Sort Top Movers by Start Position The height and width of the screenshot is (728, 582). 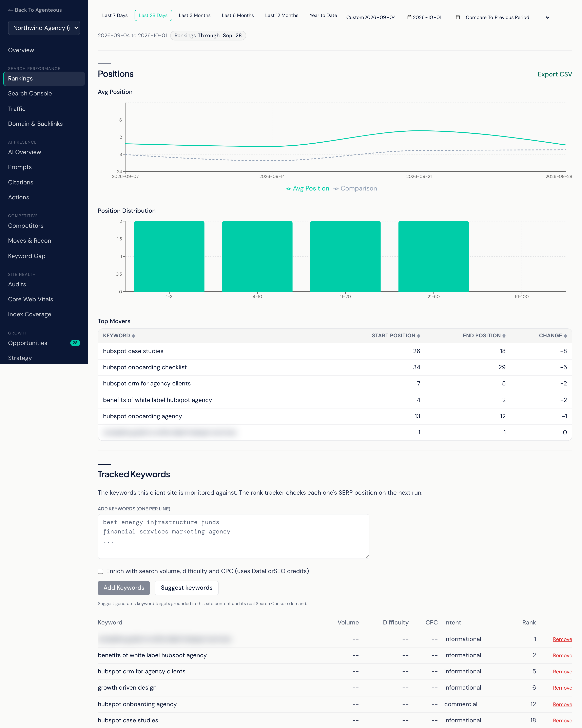[x=396, y=336]
